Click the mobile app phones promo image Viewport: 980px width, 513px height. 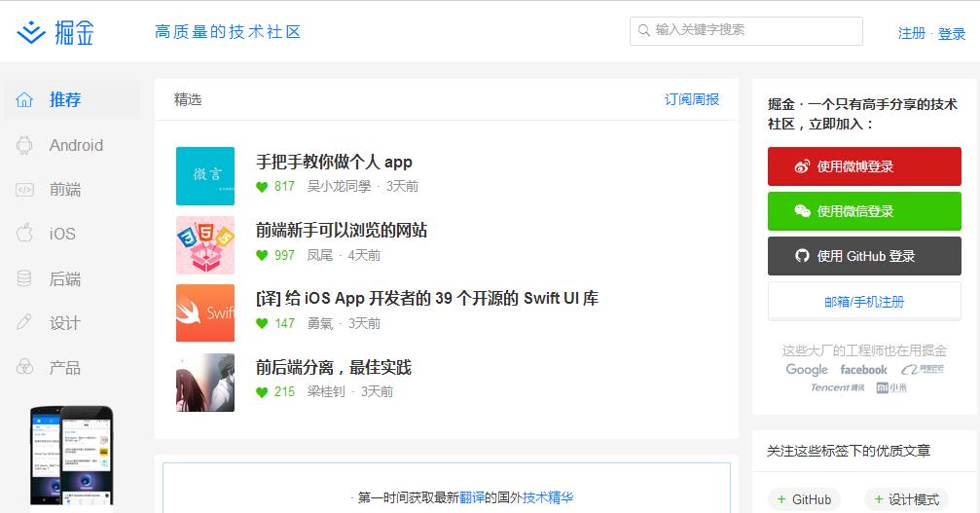72,456
